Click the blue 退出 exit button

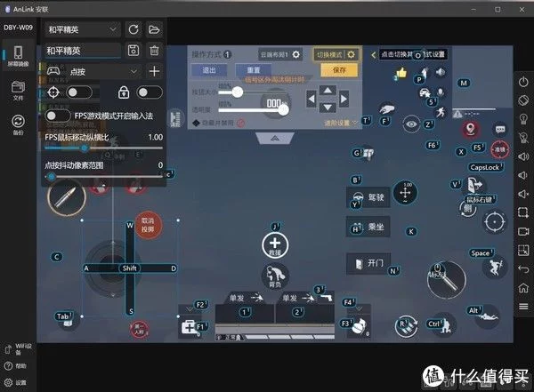(209, 70)
